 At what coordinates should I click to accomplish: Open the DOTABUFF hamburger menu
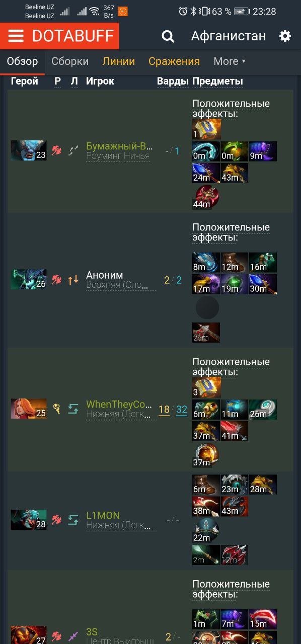16,36
